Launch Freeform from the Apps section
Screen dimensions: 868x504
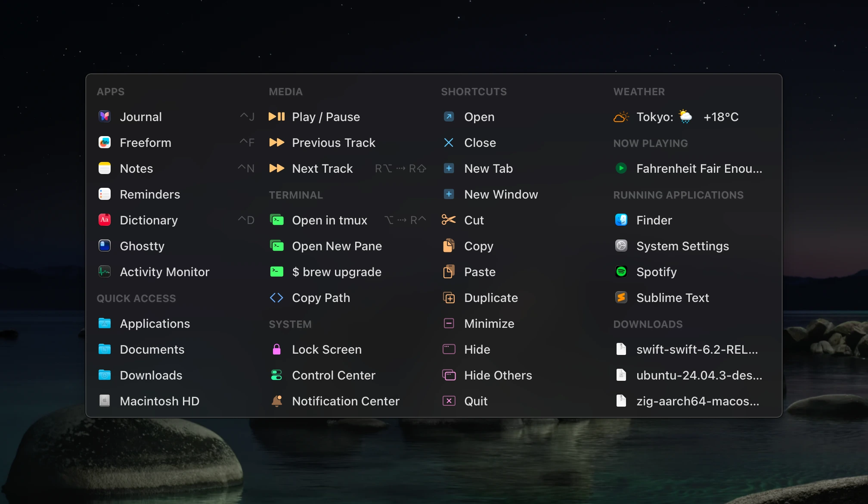pos(146,143)
